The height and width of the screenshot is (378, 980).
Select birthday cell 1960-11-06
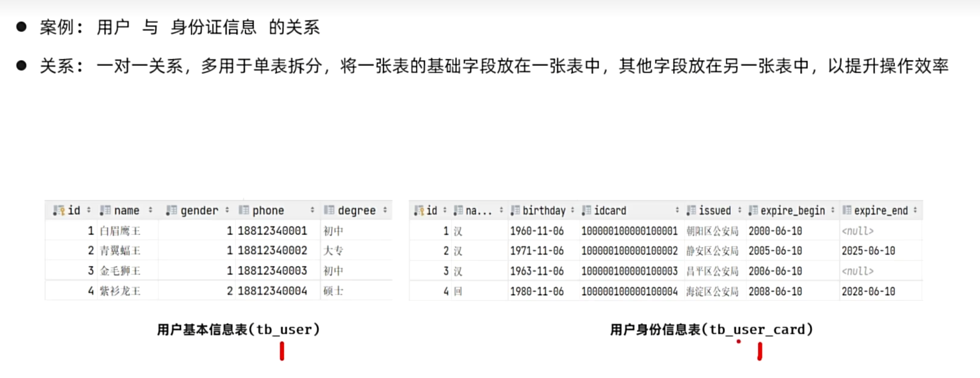click(x=537, y=231)
